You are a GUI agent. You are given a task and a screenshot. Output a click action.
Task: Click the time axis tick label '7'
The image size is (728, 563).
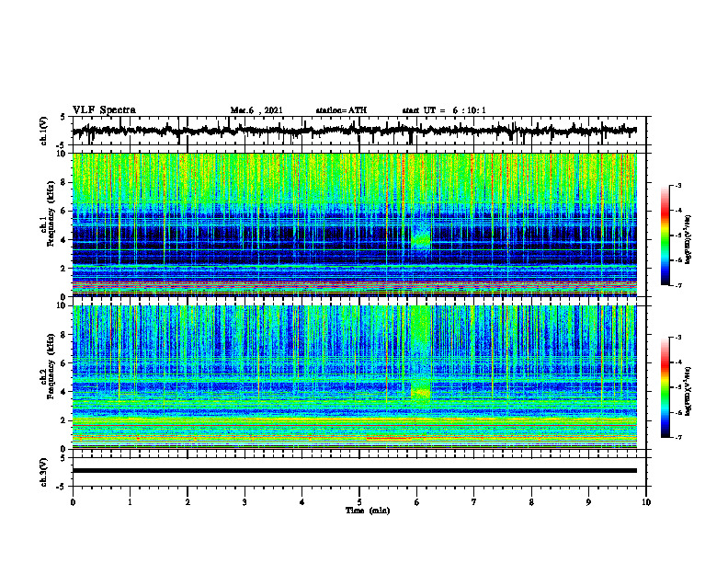474,502
